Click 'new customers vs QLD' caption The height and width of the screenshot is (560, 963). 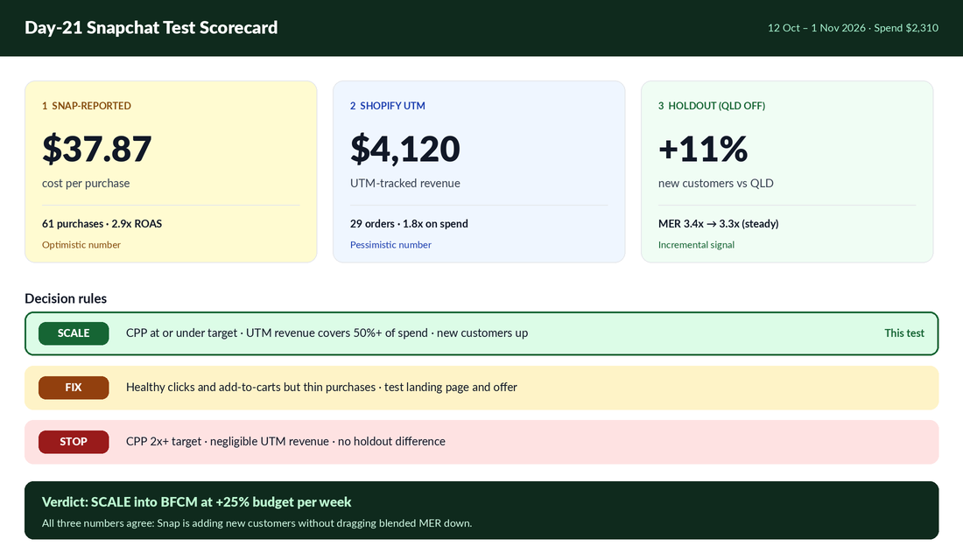pyautogui.click(x=716, y=183)
